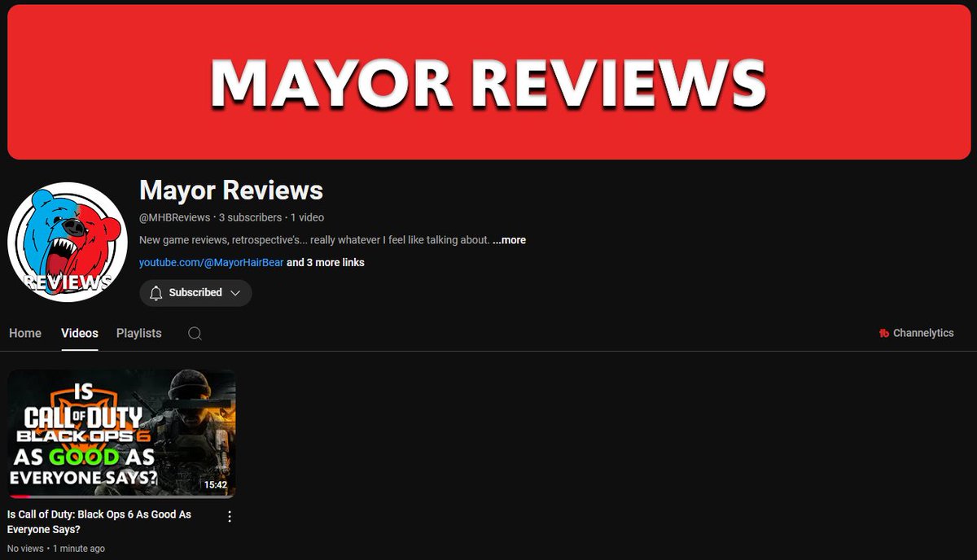This screenshot has width=977, height=560.
Task: Switch to the Home tab
Action: [x=25, y=334]
